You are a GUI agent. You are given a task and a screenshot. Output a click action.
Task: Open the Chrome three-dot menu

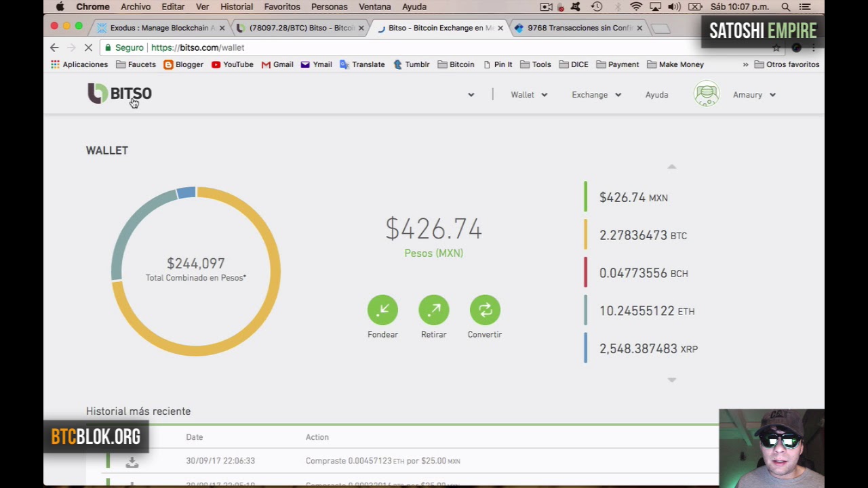click(x=813, y=47)
